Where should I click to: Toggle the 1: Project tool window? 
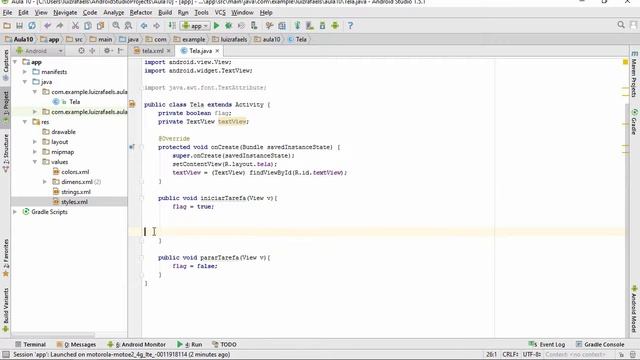[6, 107]
